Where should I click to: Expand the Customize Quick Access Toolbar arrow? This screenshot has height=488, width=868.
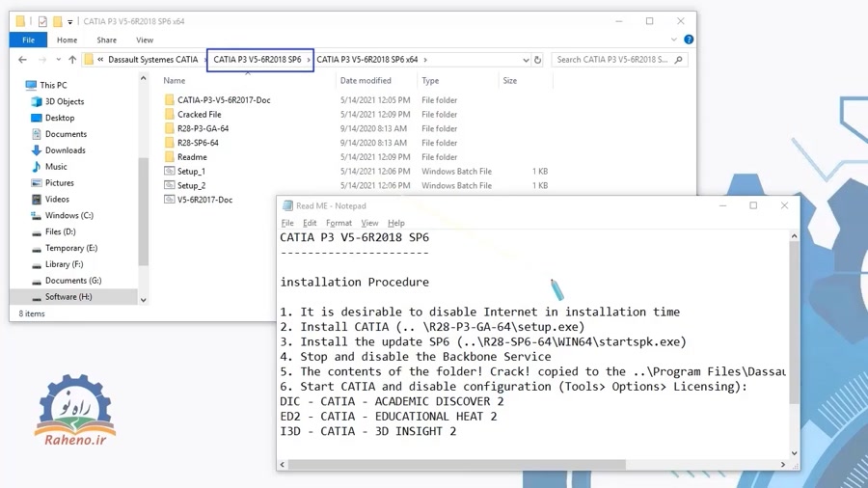tap(70, 21)
